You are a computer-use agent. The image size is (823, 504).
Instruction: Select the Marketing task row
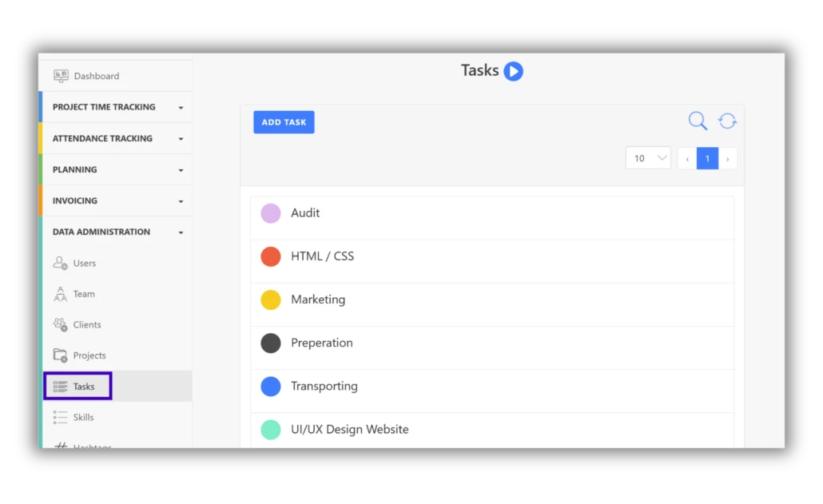click(320, 300)
